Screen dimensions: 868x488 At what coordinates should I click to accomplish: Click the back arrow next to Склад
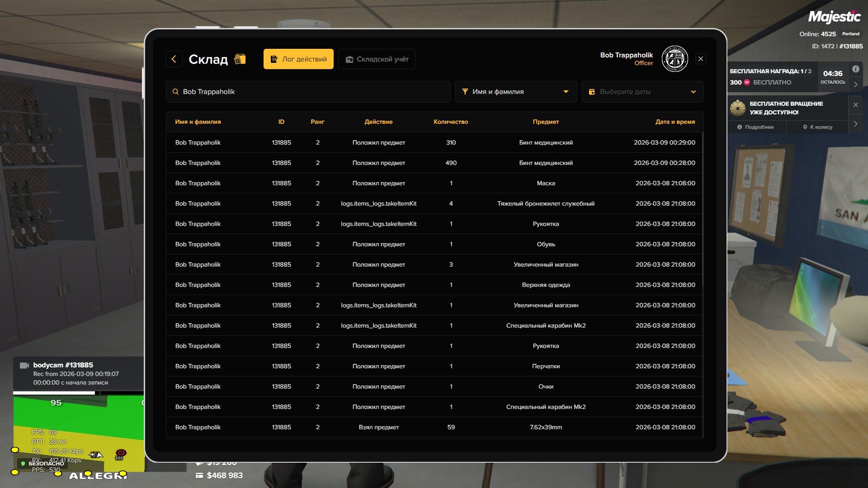point(174,59)
